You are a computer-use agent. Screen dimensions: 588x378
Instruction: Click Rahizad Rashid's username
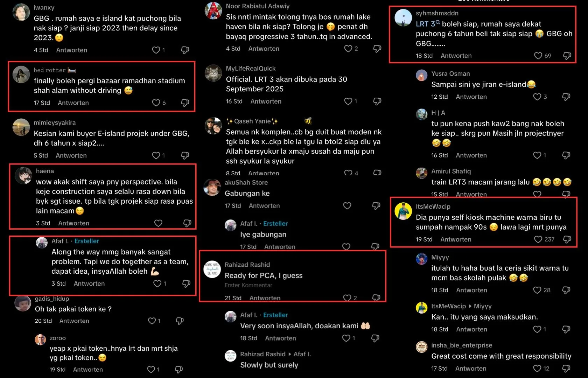(x=247, y=265)
